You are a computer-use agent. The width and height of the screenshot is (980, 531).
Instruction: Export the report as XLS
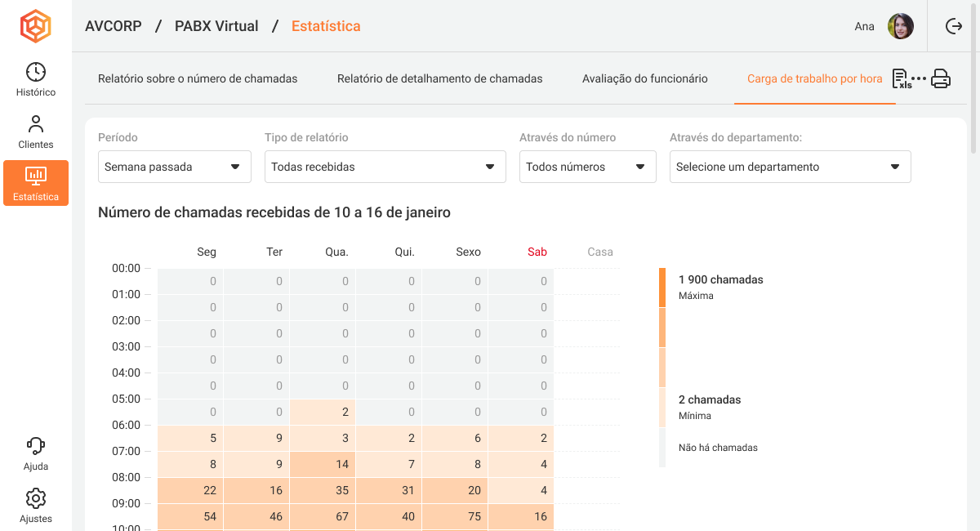pos(901,79)
